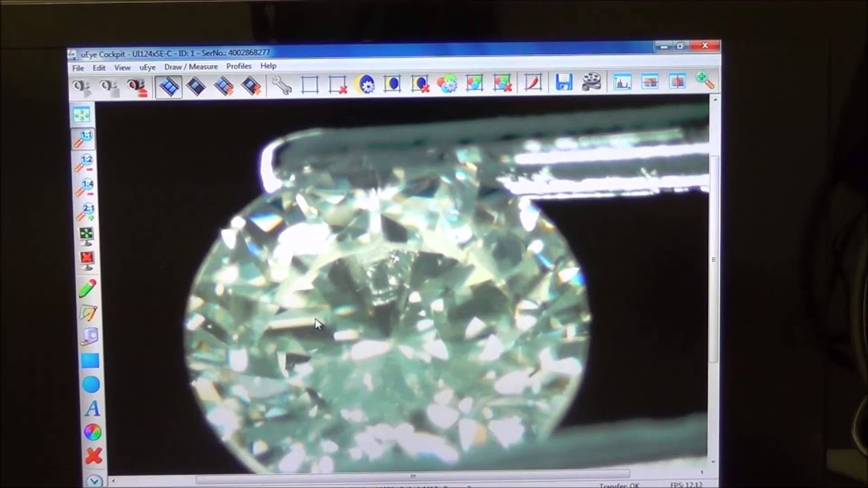
Task: Click the fit-to-window icon atop the left toolbar
Action: [82, 115]
